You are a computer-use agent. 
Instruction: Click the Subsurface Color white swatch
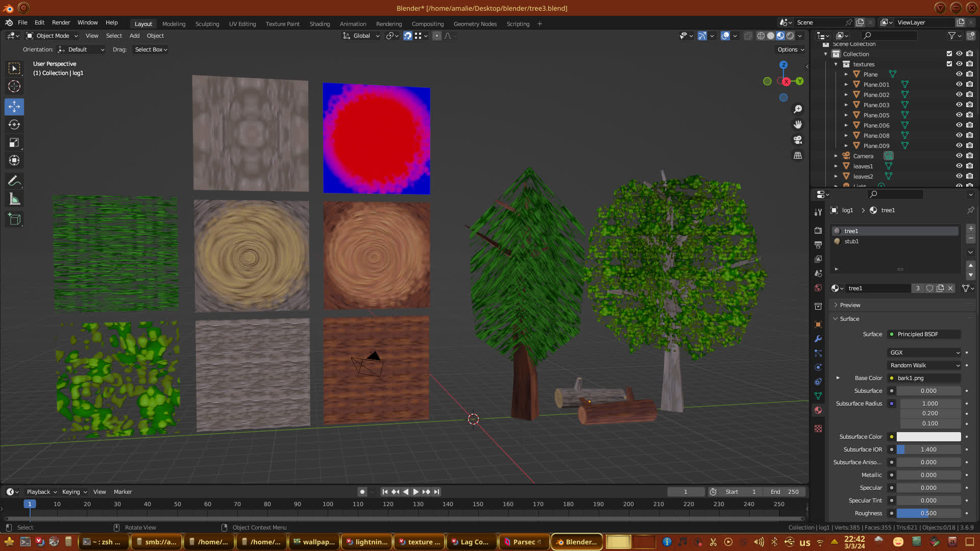point(928,437)
